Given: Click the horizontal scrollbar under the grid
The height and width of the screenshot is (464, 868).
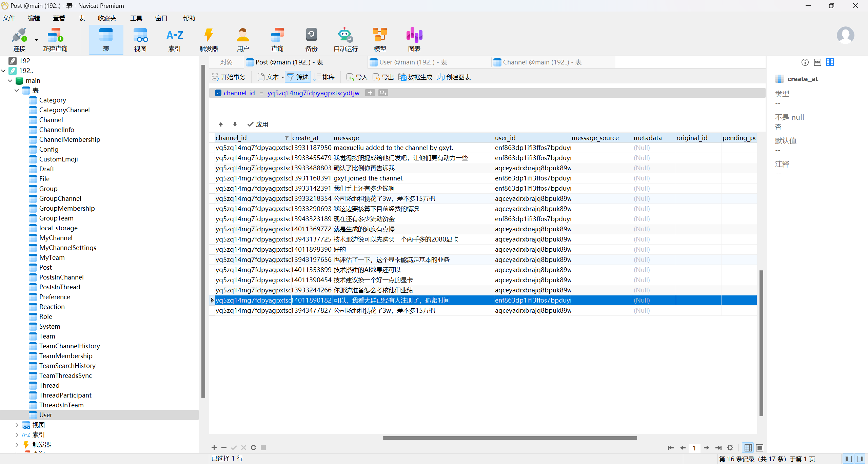Looking at the screenshot, I should 510,438.
